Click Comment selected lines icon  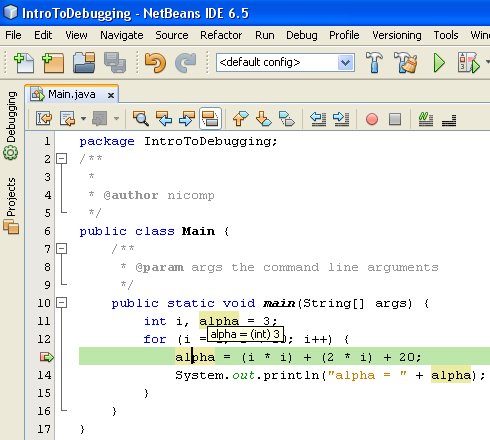426,119
